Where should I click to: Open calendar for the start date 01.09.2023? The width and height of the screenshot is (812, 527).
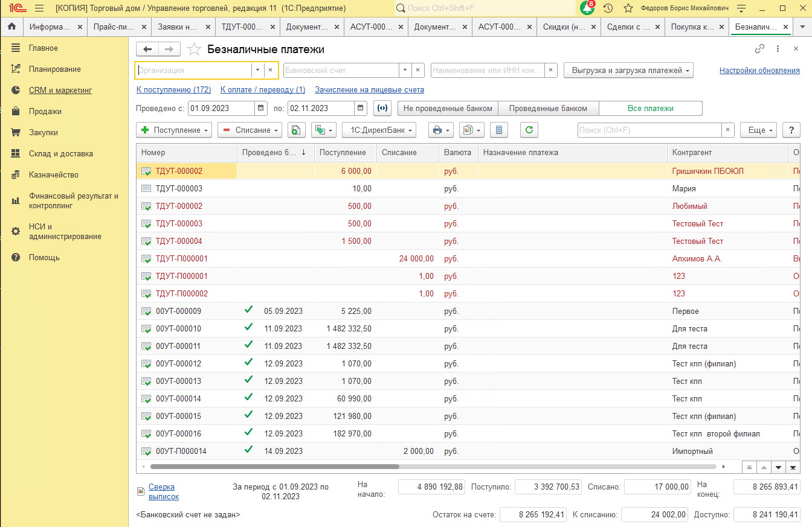point(261,109)
